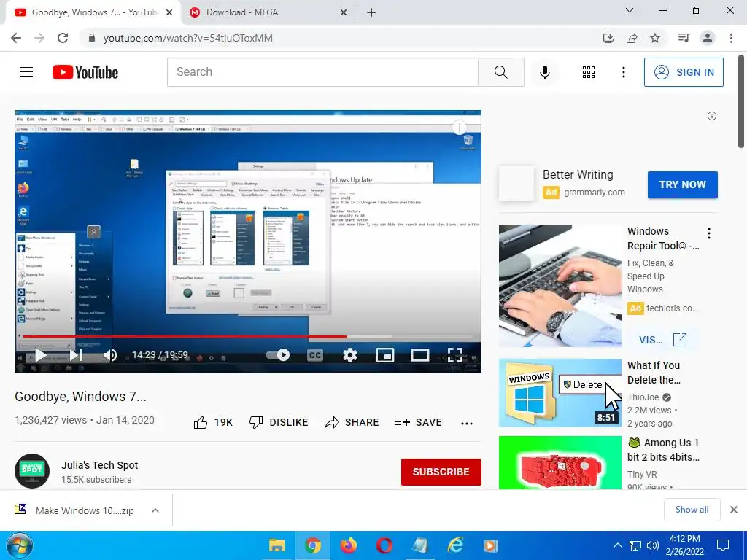747x560 pixels.
Task: Switch to miniplayer mode
Action: 385,355
